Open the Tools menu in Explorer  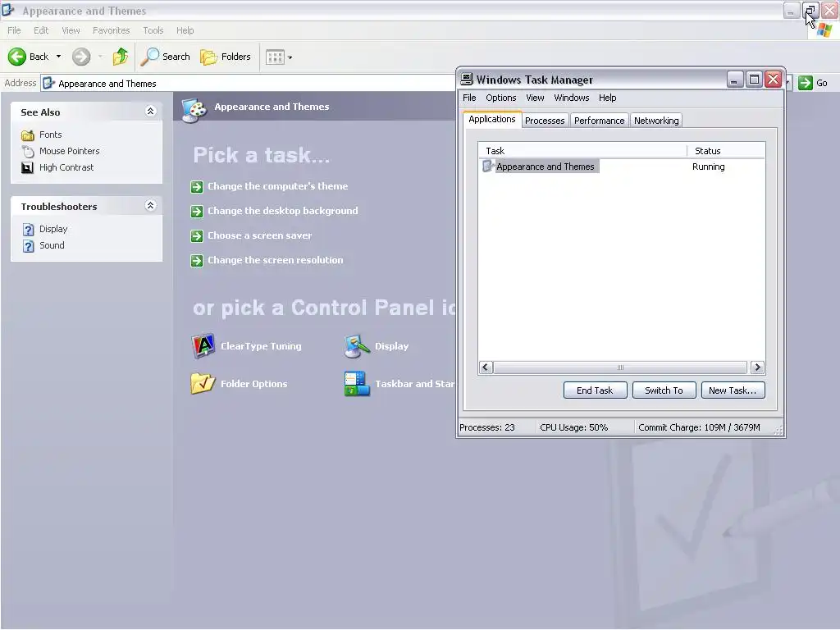(153, 30)
